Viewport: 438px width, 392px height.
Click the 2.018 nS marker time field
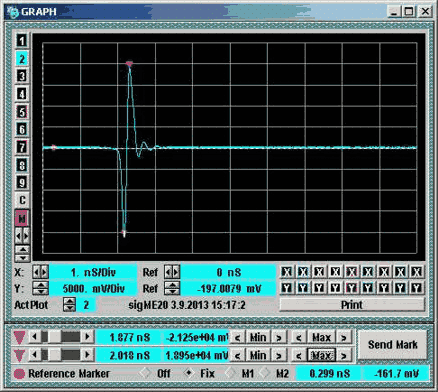click(x=129, y=355)
